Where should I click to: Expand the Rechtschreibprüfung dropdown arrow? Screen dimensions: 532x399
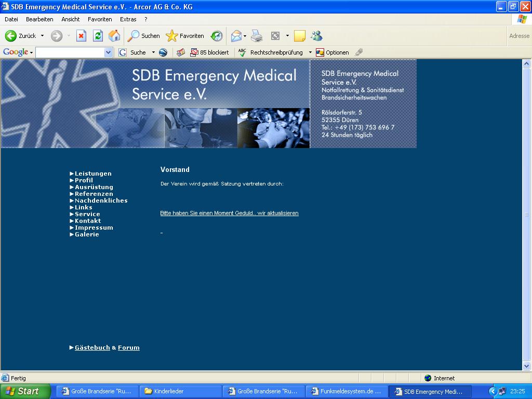coord(310,52)
